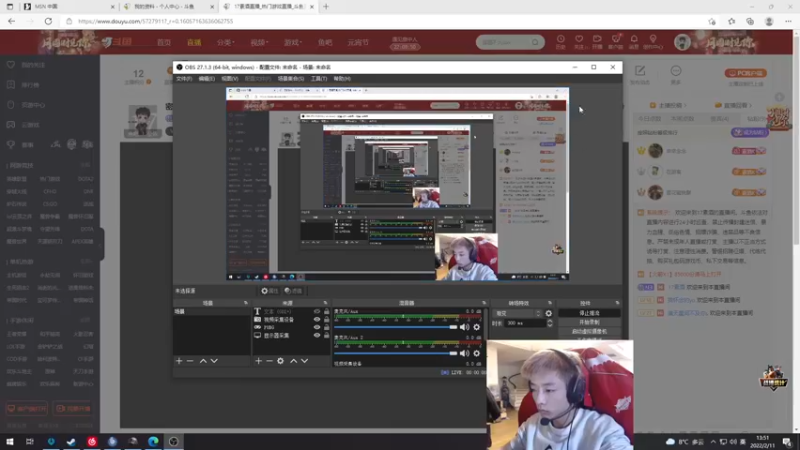This screenshot has height=450, width=800.
Task: Adjust the first mixer channel volume slider
Action: click(x=395, y=327)
